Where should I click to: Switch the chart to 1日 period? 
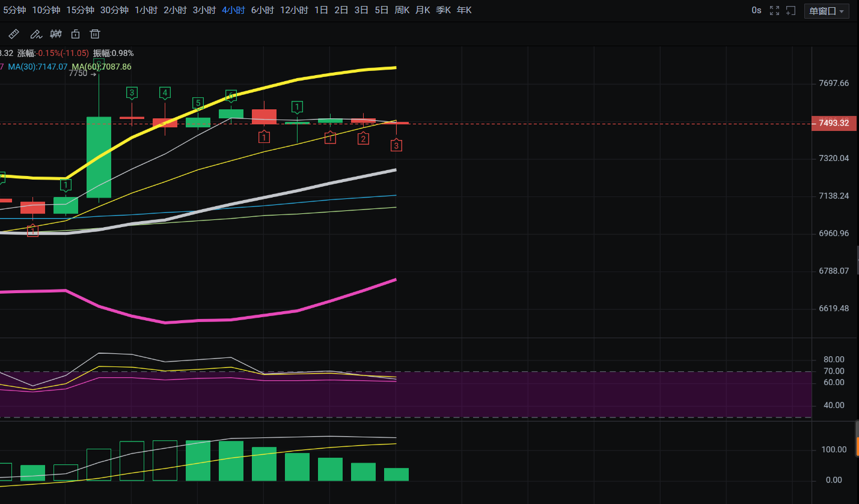tap(321, 10)
